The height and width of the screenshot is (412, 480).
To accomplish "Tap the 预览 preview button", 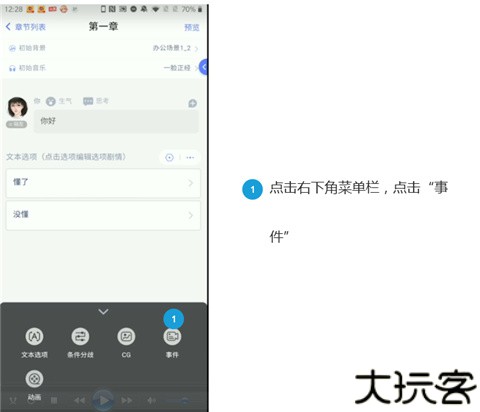I will tap(192, 27).
